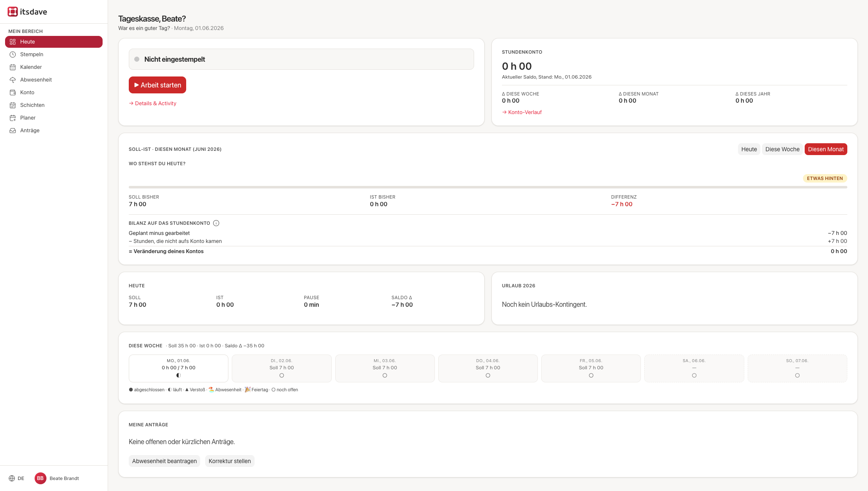Open Konto in the sidebar
Image resolution: width=868 pixels, height=491 pixels.
coord(54,93)
